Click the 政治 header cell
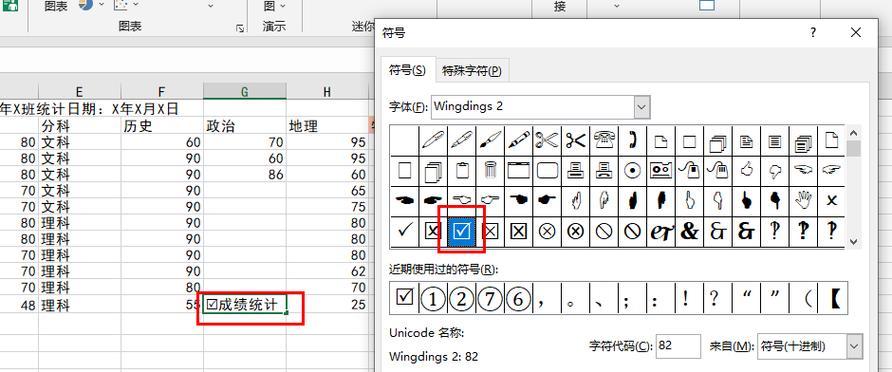This screenshot has height=372, width=892. coord(245,126)
